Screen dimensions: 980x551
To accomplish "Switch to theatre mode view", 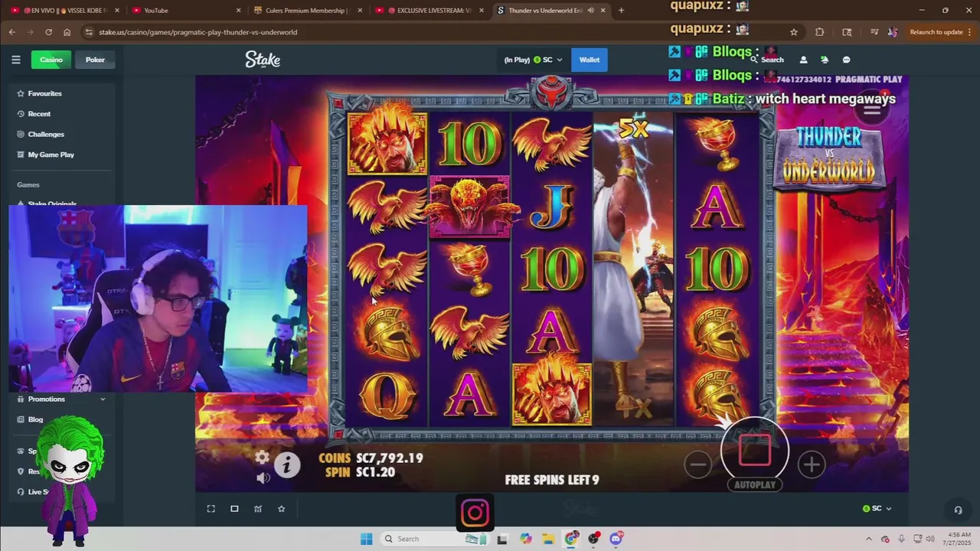I will (234, 508).
